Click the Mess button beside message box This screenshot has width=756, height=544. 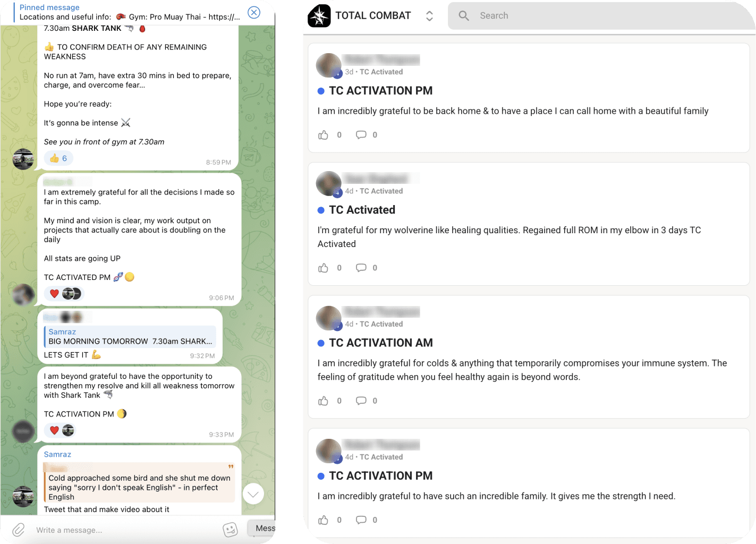(262, 528)
